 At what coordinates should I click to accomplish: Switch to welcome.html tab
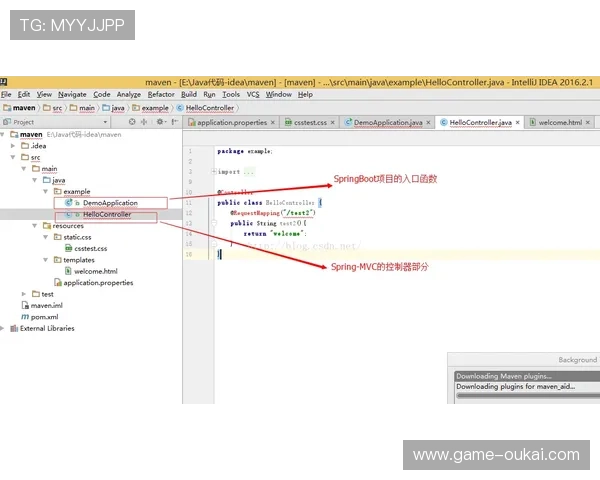pyautogui.click(x=560, y=122)
